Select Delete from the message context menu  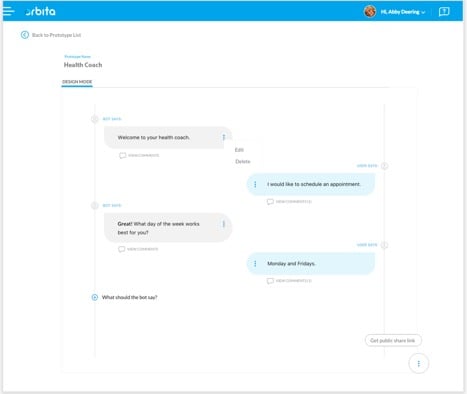click(x=243, y=162)
